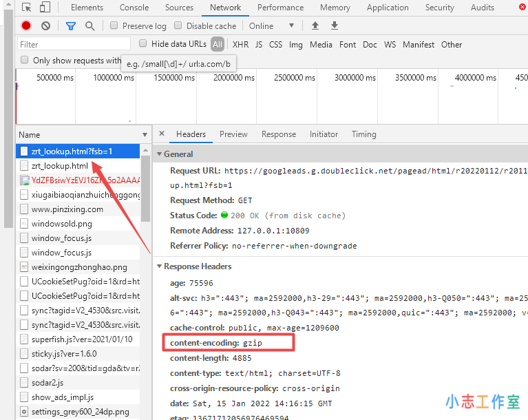This screenshot has width=528, height=420.
Task: Toggle device toolbar icon
Action: [x=44, y=8]
